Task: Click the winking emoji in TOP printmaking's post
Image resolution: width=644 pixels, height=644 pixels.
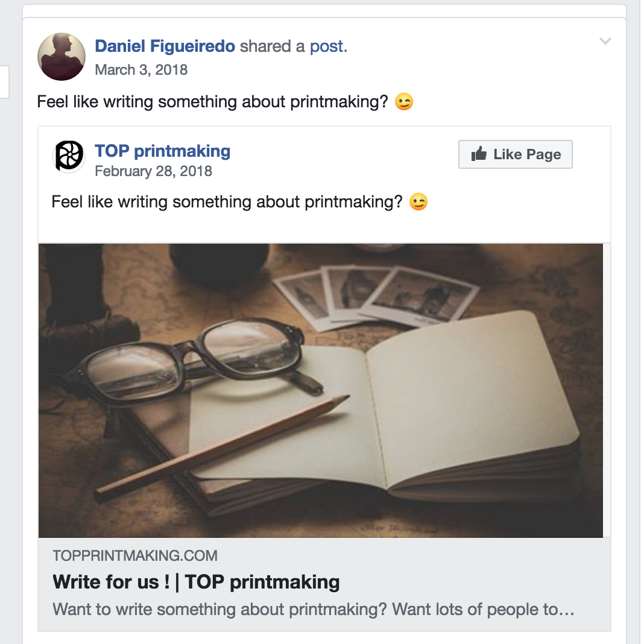Action: [x=418, y=201]
